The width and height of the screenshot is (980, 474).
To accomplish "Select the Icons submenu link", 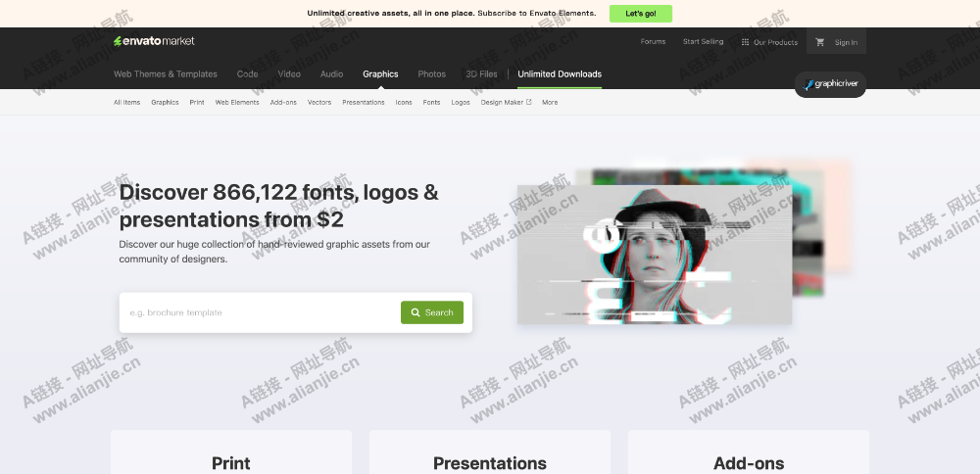I will 404,103.
